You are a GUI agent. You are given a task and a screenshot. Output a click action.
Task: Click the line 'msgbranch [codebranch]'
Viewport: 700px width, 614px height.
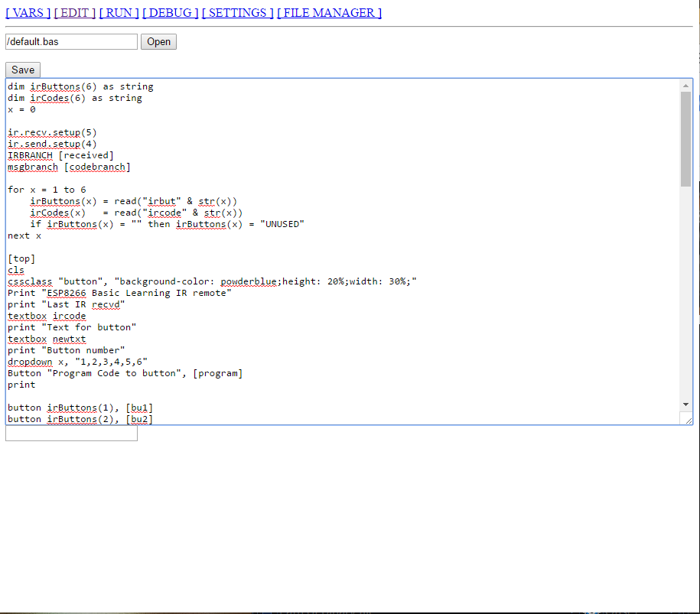tap(69, 167)
